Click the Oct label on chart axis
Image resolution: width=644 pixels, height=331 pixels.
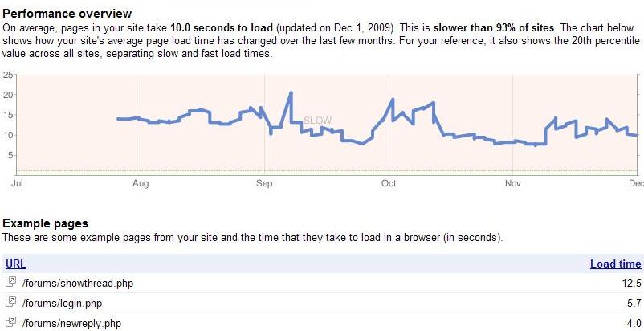click(x=389, y=184)
